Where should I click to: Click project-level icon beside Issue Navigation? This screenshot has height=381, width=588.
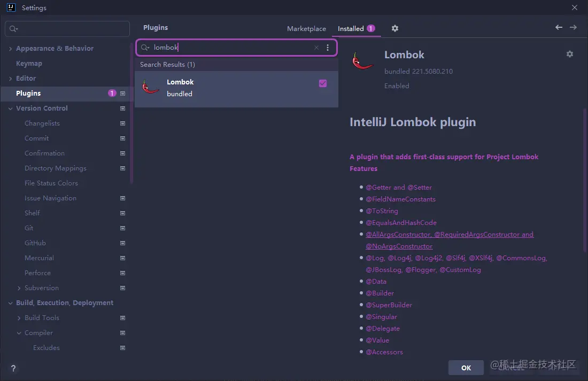[x=122, y=198]
